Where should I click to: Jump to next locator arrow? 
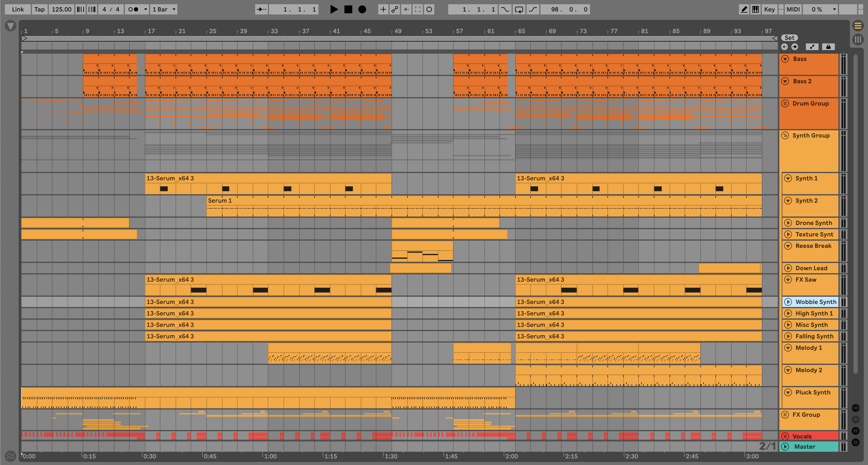pos(794,47)
